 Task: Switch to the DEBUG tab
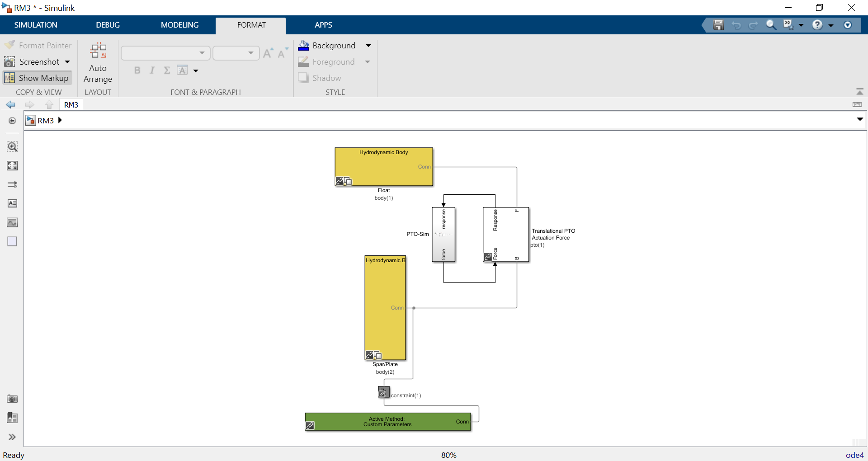click(x=108, y=25)
